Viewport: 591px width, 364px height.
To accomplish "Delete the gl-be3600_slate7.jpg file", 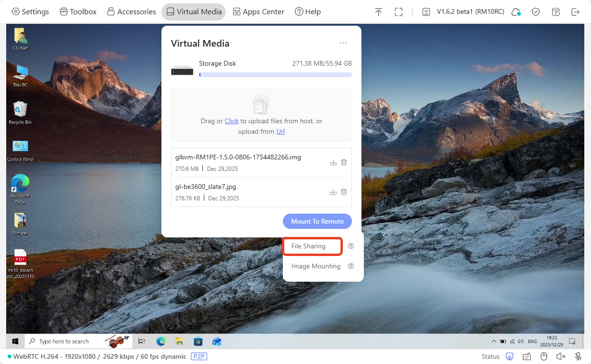I will [x=344, y=192].
